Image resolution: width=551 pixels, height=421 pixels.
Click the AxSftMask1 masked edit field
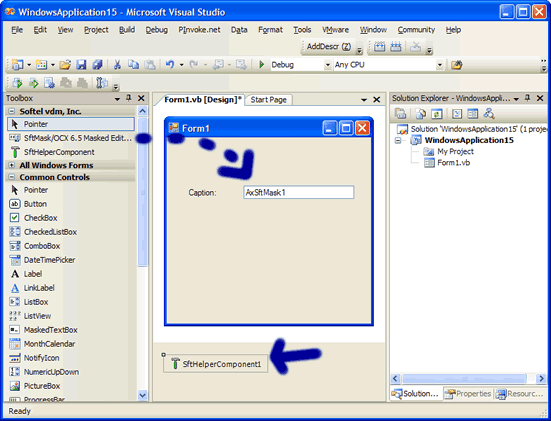coord(299,193)
